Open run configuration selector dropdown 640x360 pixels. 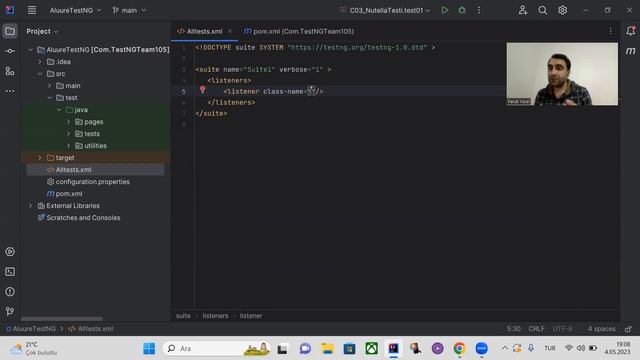(385, 10)
